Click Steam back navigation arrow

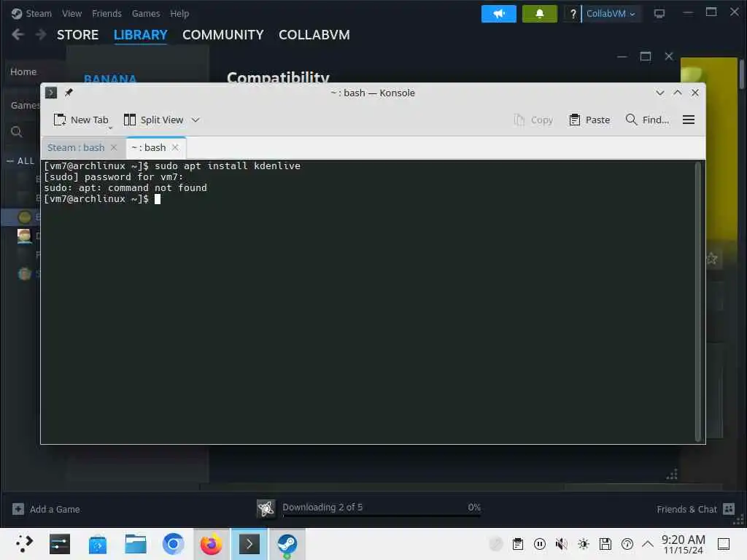(18, 34)
